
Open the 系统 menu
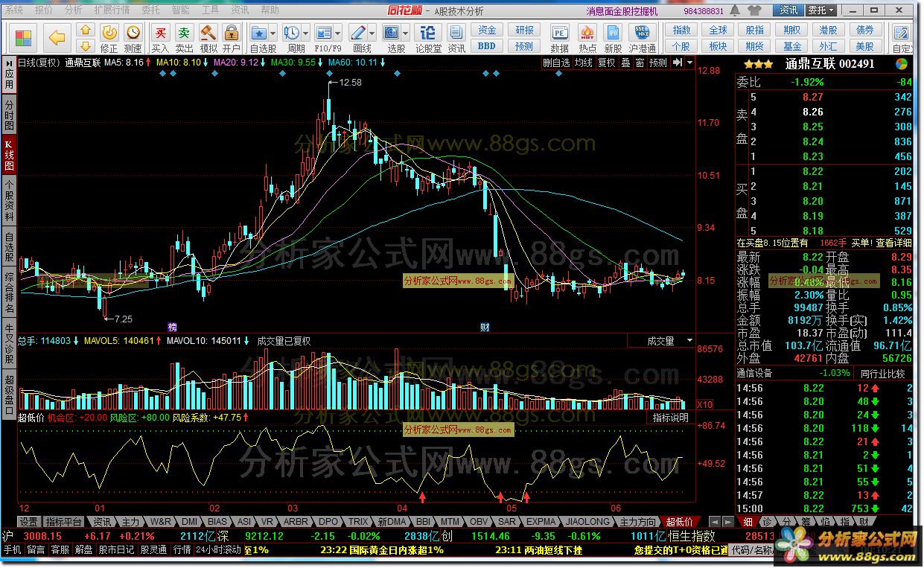pos(14,10)
